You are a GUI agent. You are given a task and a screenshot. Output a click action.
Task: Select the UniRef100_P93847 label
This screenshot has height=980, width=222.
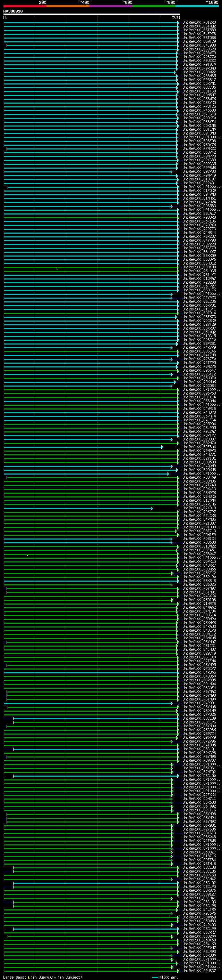pyautogui.click(x=199, y=80)
